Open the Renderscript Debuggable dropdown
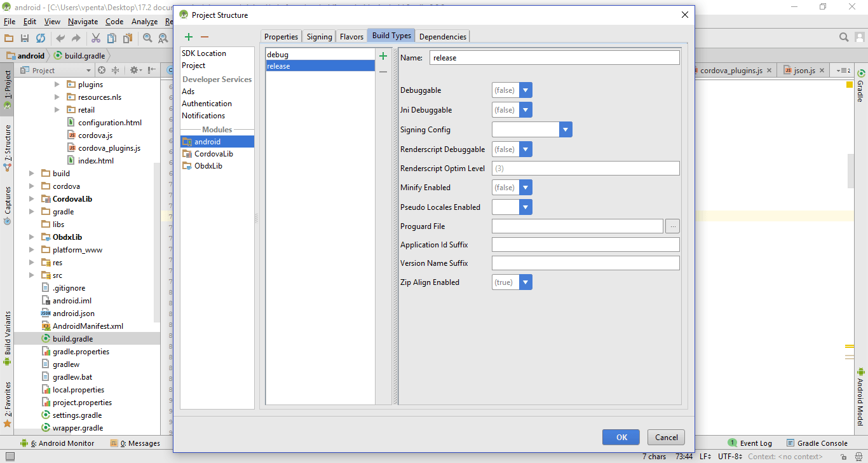This screenshot has width=868, height=463. [526, 149]
